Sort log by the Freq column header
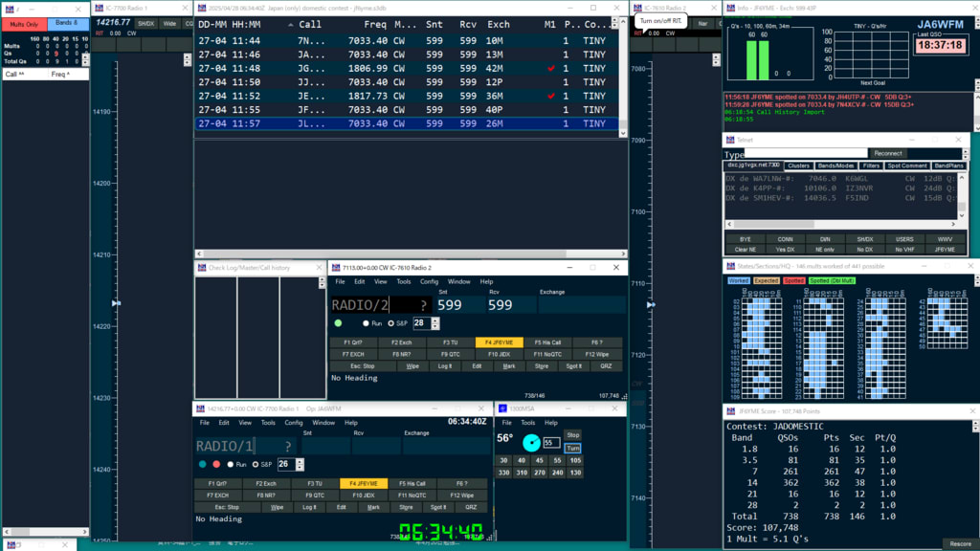980x551 pixels. tap(375, 24)
